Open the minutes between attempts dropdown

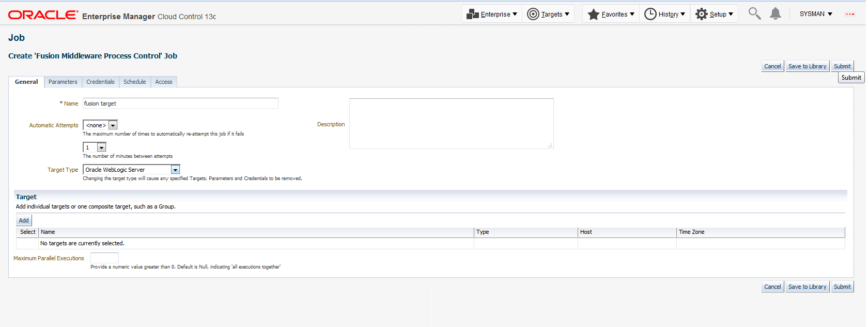click(x=95, y=147)
